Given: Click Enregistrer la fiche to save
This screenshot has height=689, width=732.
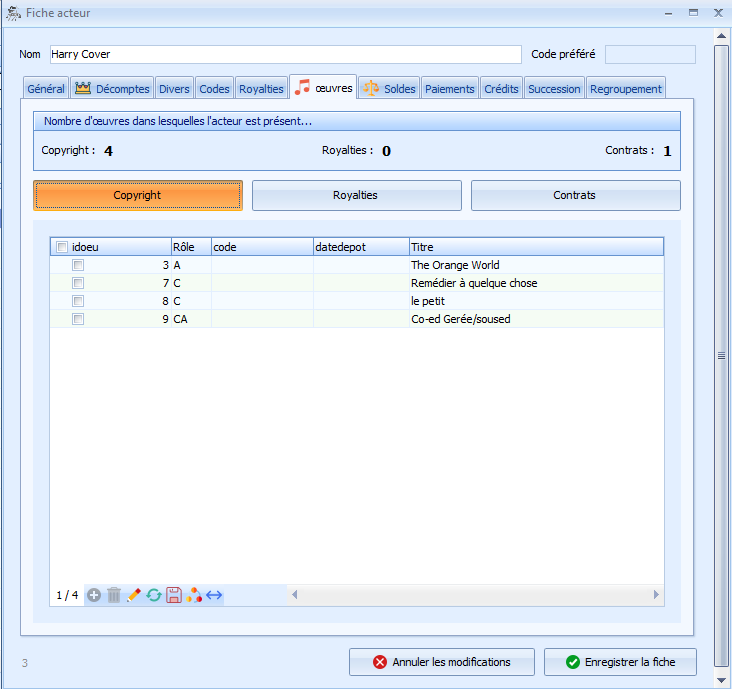Looking at the screenshot, I should click(620, 662).
